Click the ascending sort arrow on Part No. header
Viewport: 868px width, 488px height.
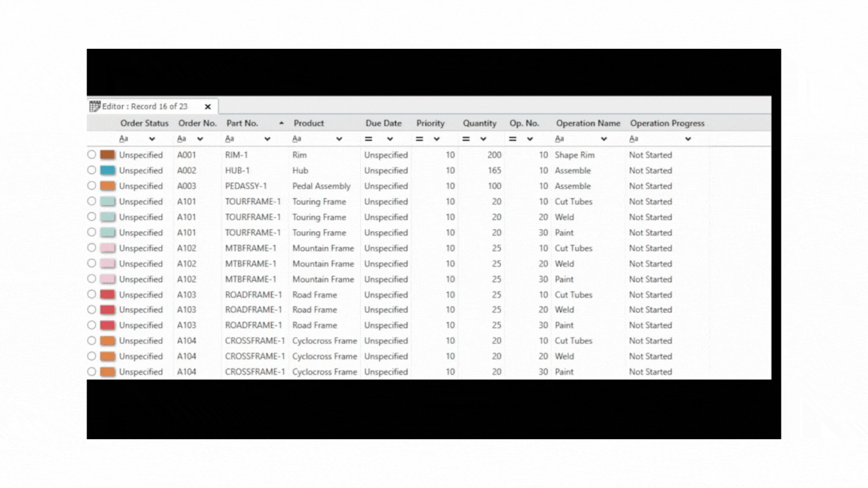point(280,123)
